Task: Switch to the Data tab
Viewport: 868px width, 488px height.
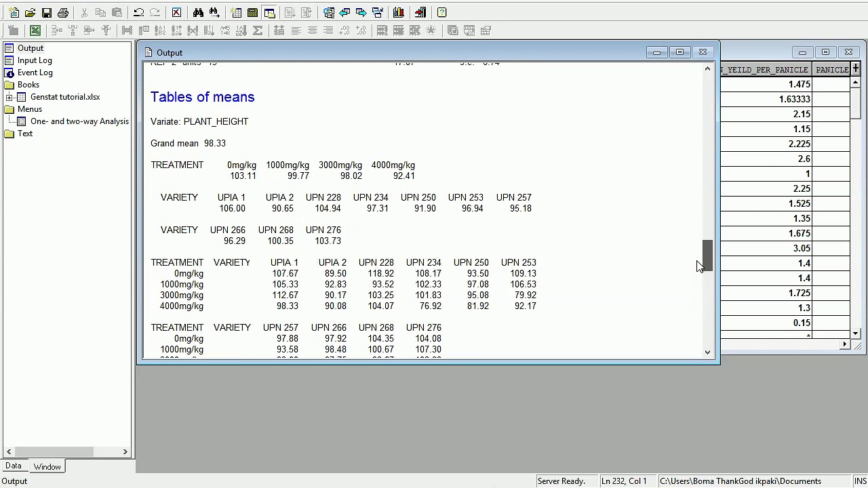Action: 14,466
